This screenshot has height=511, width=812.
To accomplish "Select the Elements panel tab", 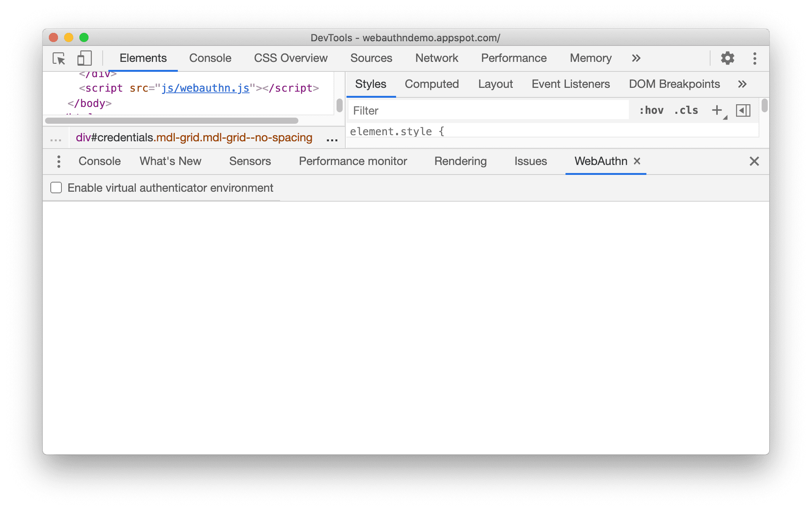I will pos(143,57).
